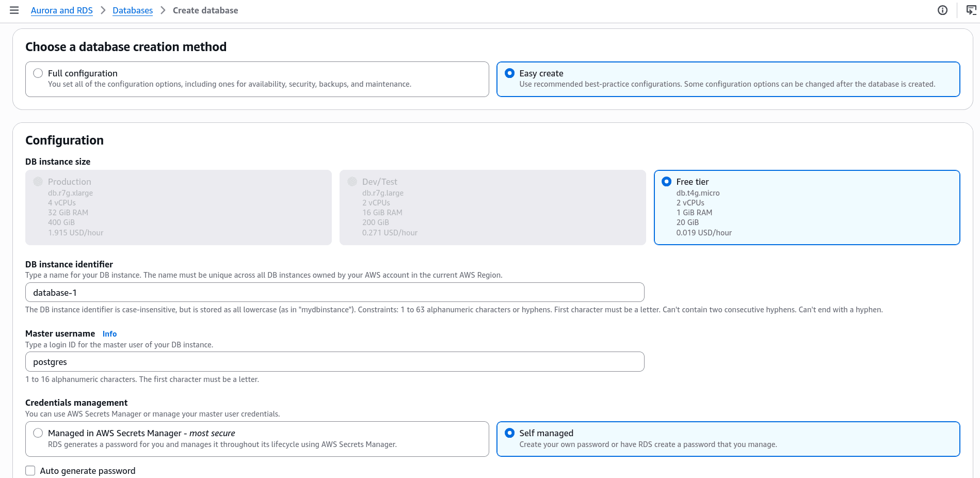The height and width of the screenshot is (478, 980).
Task: Open the hamburger navigation menu
Action: coord(14,10)
